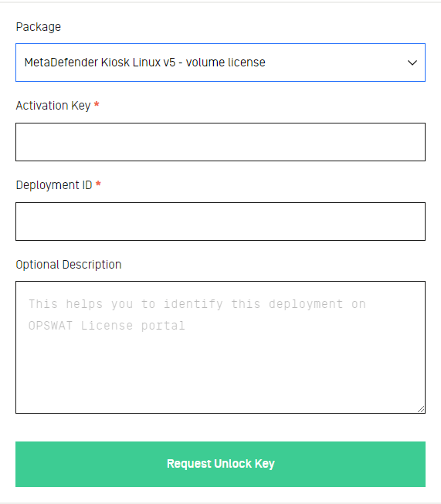This screenshot has width=441, height=504.
Task: Click the Activation Key label
Action: [x=53, y=106]
